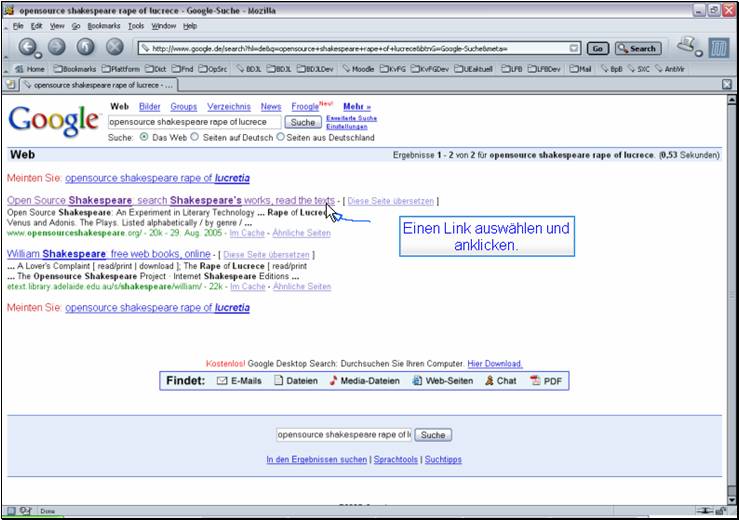739x520 pixels.
Task: Open the Tools menu
Action: (x=136, y=25)
